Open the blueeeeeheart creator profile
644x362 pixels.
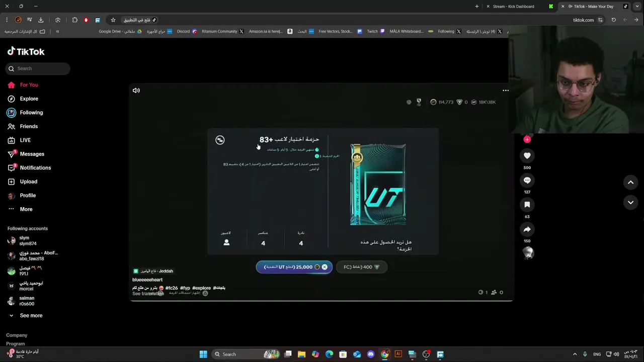(x=147, y=280)
